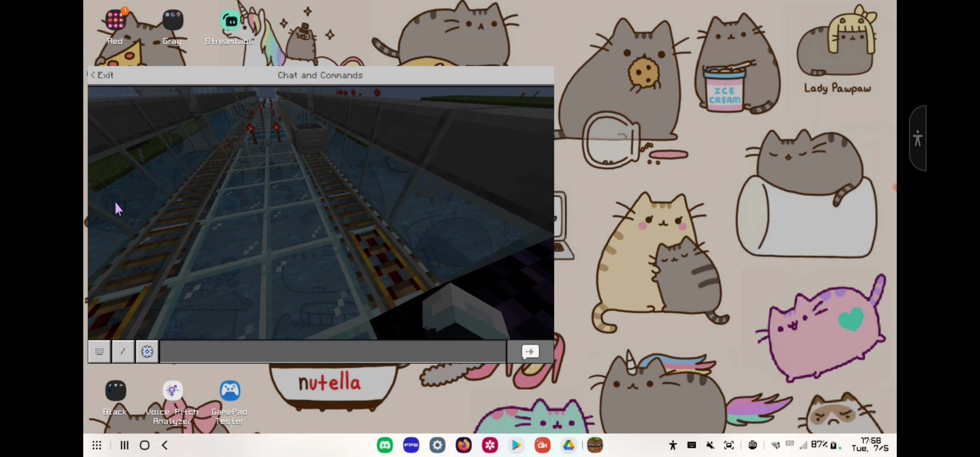Launch Voice Pitch Analyzer
Screen dimensions: 980x457
coord(172,391)
